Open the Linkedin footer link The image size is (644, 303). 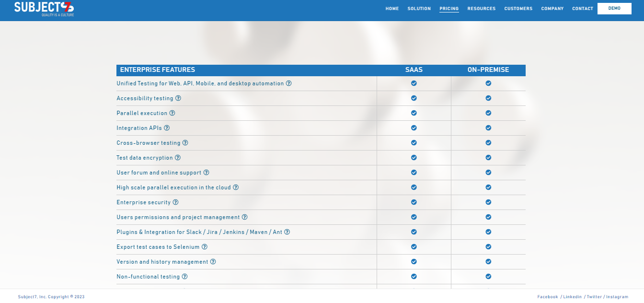572,297
